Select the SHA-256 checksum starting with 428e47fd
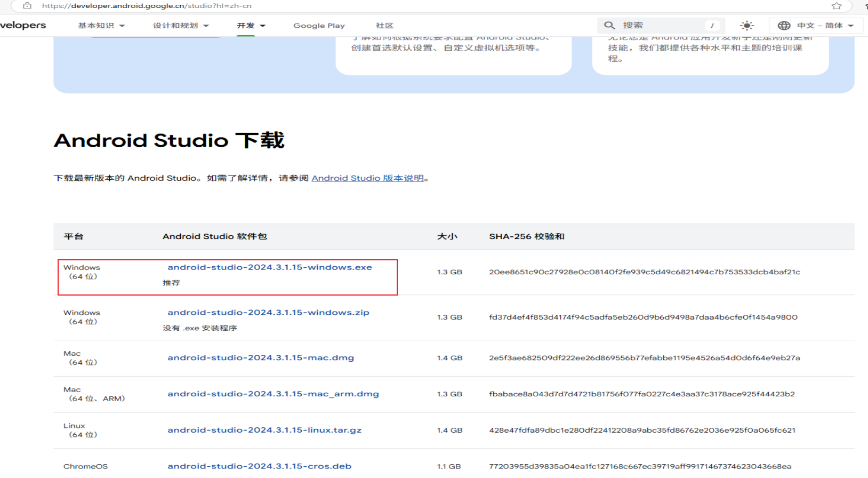 tap(642, 430)
